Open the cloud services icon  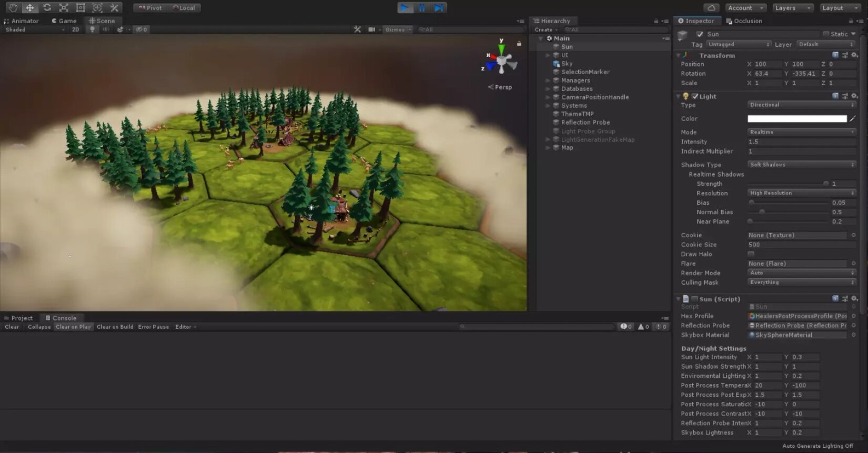(x=711, y=8)
